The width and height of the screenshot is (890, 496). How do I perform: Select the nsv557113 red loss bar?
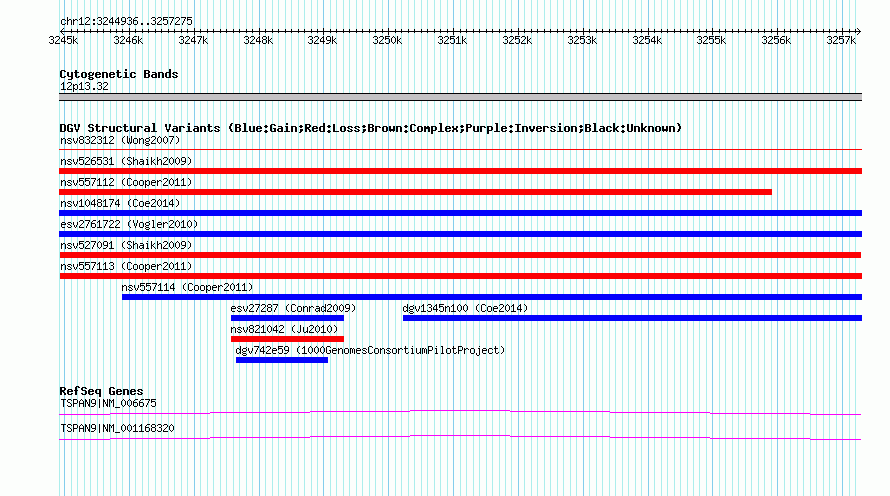tap(460, 276)
